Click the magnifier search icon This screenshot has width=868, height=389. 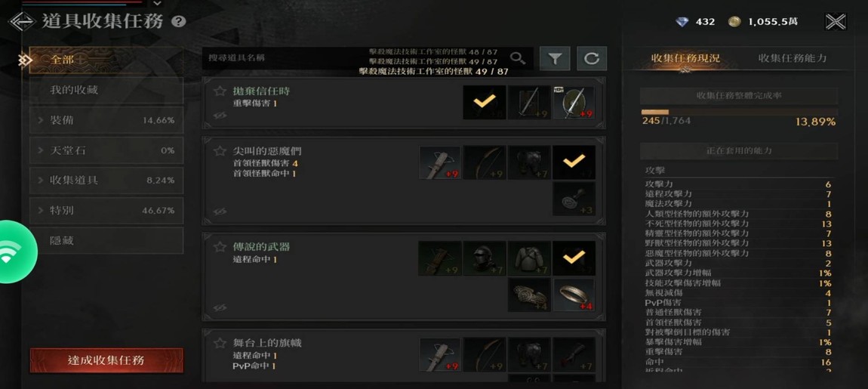click(x=518, y=57)
